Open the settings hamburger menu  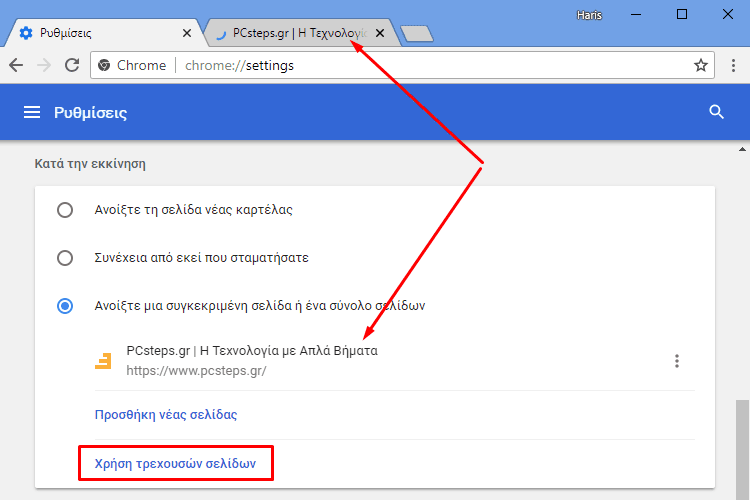(x=32, y=112)
